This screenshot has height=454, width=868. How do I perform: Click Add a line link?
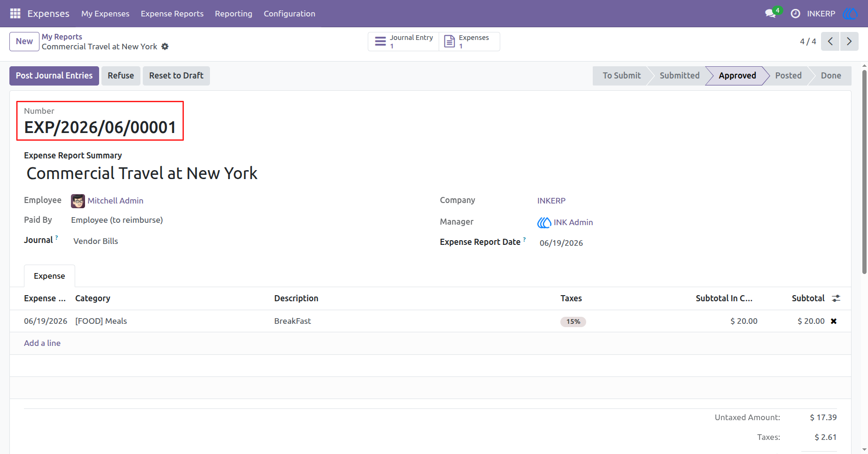(x=42, y=343)
